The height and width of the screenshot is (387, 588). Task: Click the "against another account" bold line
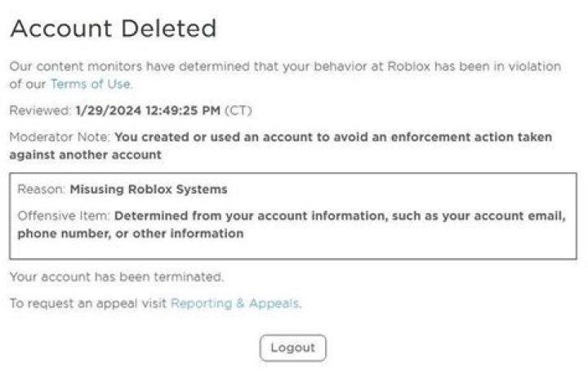(x=85, y=154)
